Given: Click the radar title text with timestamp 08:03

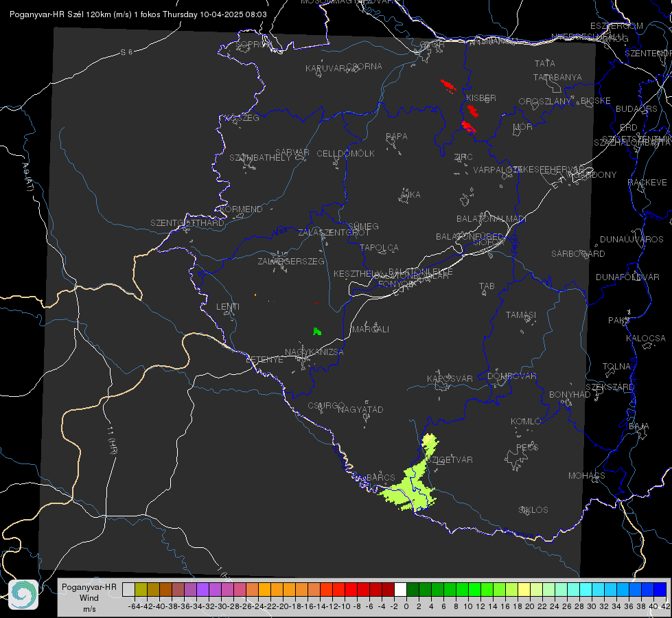Looking at the screenshot, I should coord(138,14).
